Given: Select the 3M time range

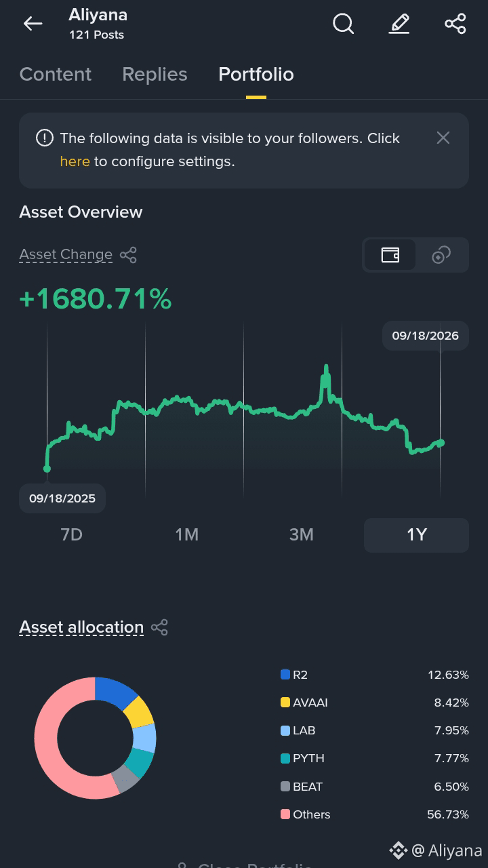Looking at the screenshot, I should pos(302,535).
